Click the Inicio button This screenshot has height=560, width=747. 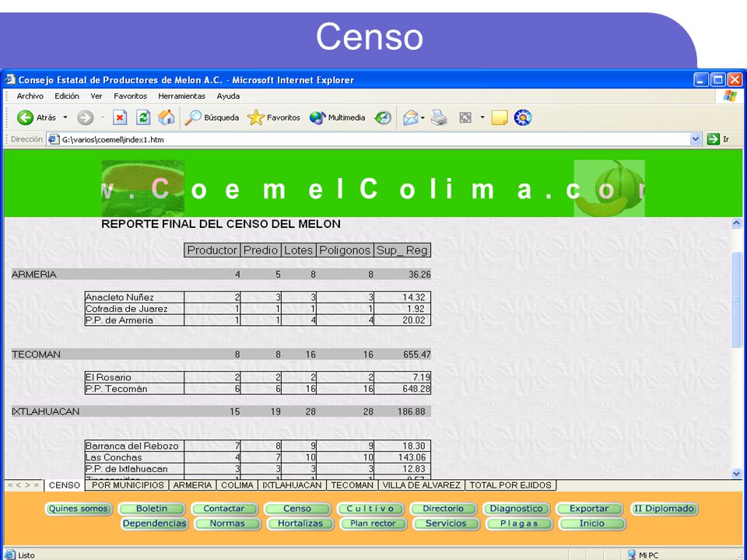591,523
